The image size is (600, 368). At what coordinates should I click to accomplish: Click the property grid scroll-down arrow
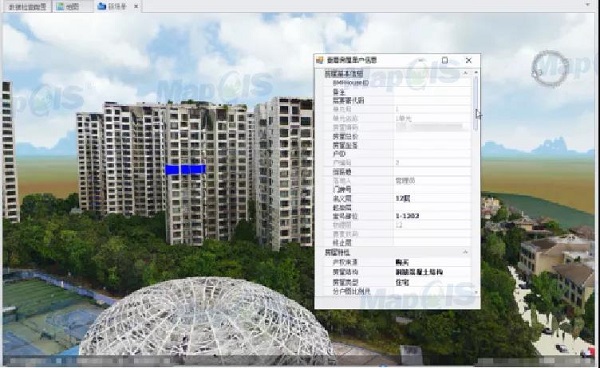point(476,292)
